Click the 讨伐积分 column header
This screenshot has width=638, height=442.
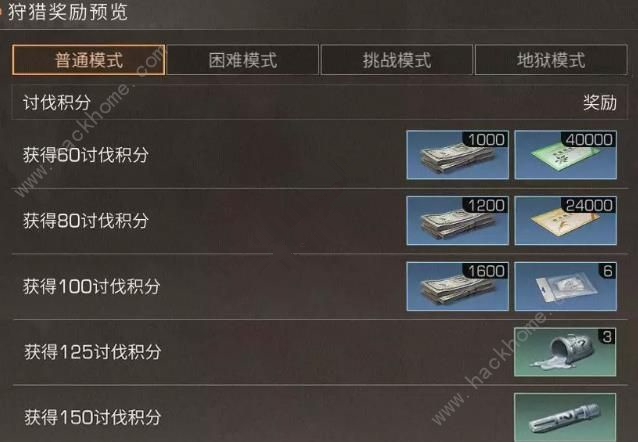(57, 102)
